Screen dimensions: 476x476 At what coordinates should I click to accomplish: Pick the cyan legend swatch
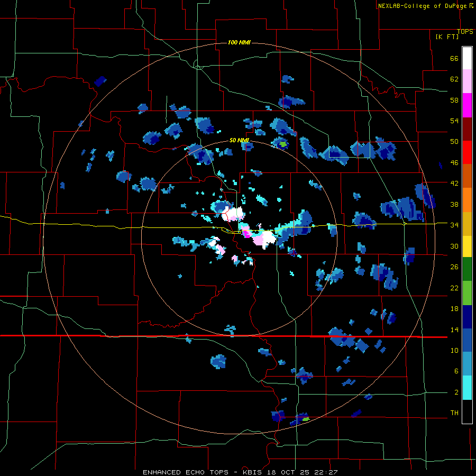(x=467, y=388)
